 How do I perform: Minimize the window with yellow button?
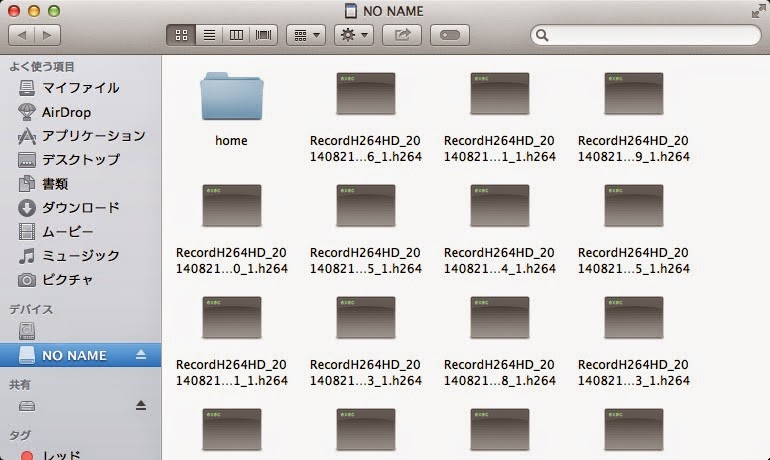(x=34, y=11)
